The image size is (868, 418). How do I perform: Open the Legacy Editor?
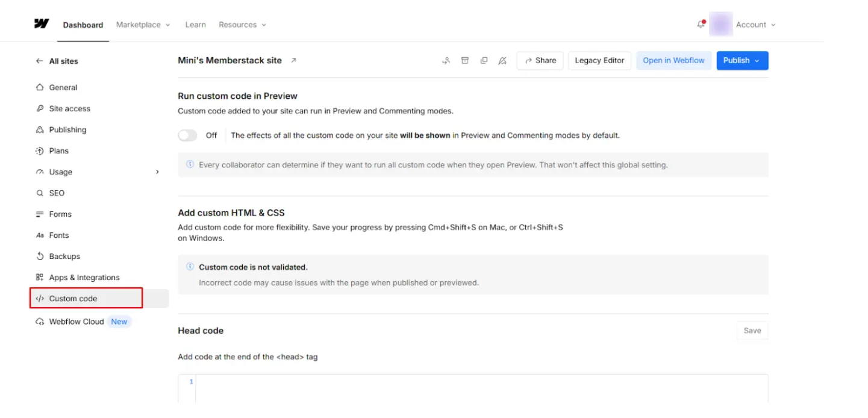599,60
